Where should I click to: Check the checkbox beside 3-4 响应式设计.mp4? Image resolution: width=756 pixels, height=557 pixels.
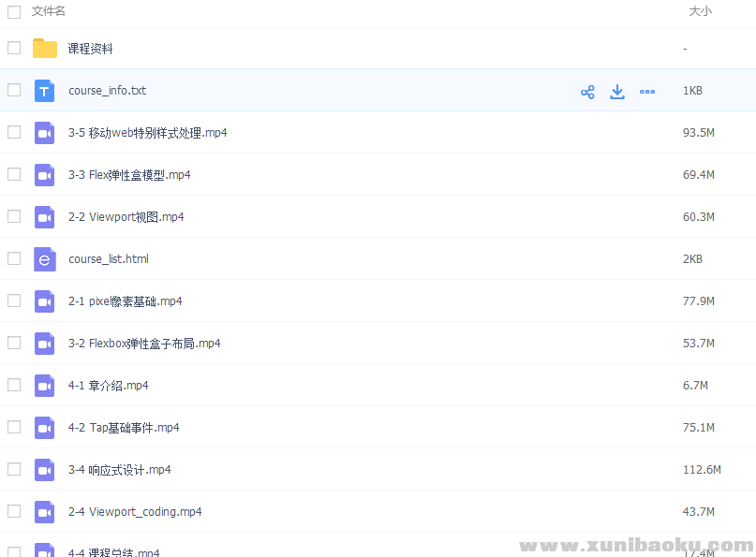coord(14,469)
